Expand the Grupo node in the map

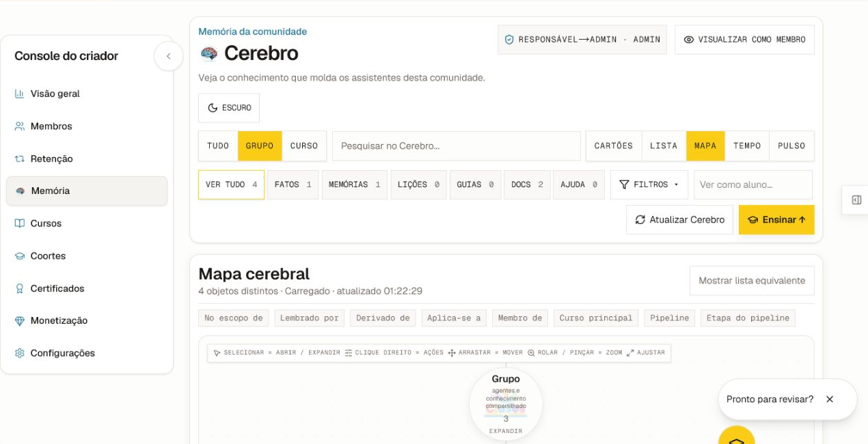tap(506, 404)
